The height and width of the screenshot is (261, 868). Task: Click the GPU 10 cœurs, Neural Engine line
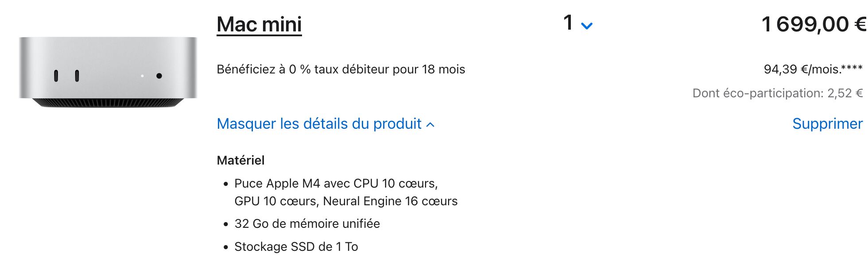click(346, 201)
